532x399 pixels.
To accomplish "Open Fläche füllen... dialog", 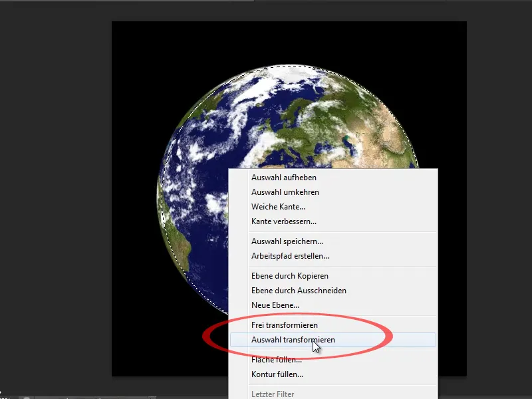I will (x=333, y=360).
